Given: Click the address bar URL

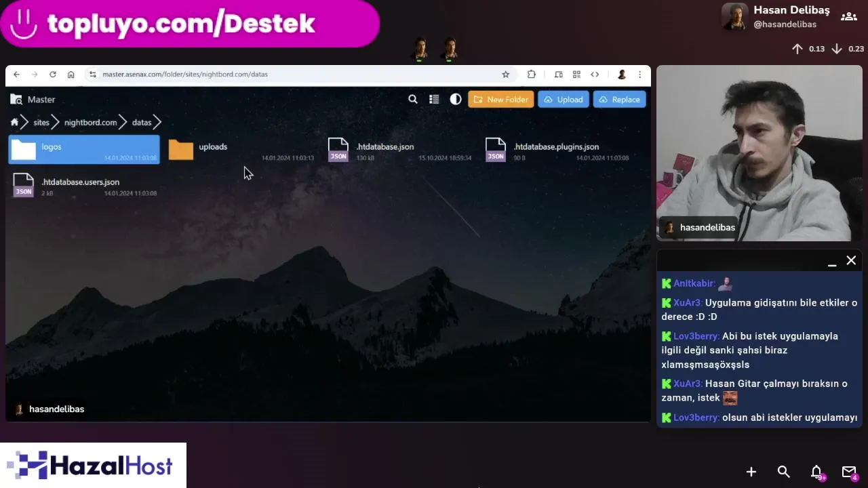Looking at the screenshot, I should [184, 75].
